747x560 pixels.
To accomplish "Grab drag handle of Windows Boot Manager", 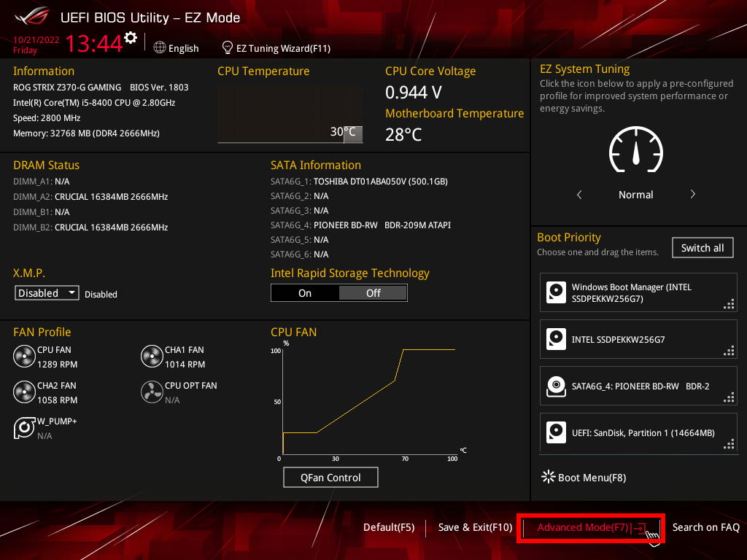I will 729,304.
